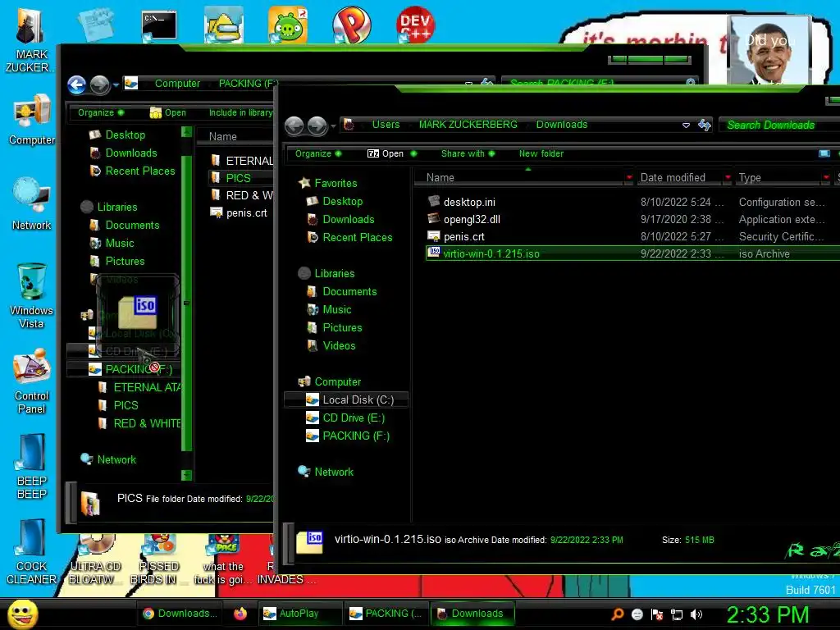
Task: Open the MARK ZUCKER desktop icon
Action: (30, 40)
